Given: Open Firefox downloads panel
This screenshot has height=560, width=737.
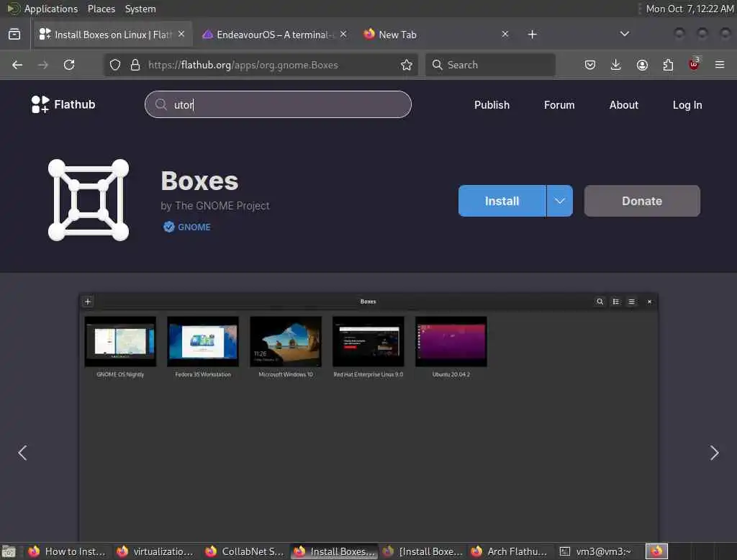Looking at the screenshot, I should tap(616, 65).
